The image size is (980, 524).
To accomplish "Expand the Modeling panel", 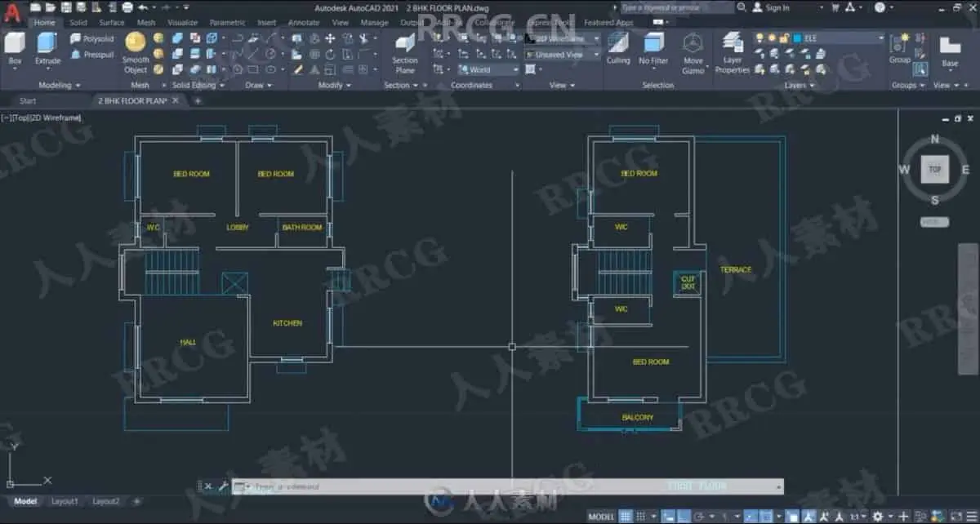I will tap(60, 85).
